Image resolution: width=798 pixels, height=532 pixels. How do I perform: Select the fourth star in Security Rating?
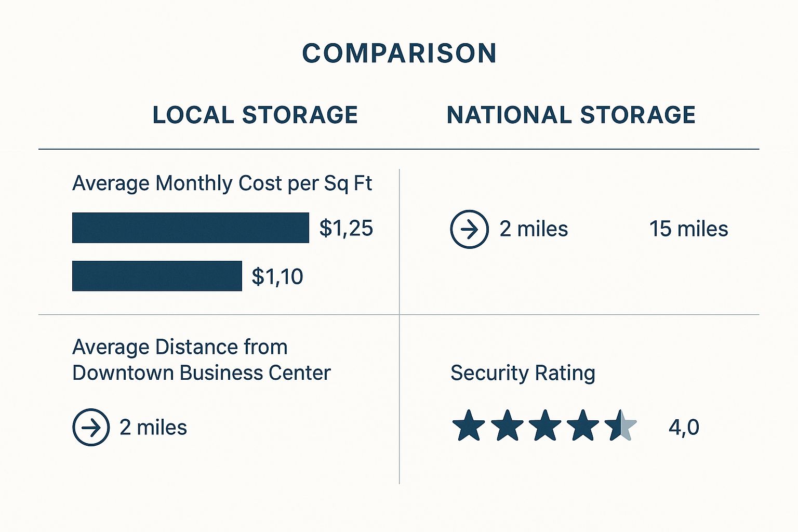583,425
